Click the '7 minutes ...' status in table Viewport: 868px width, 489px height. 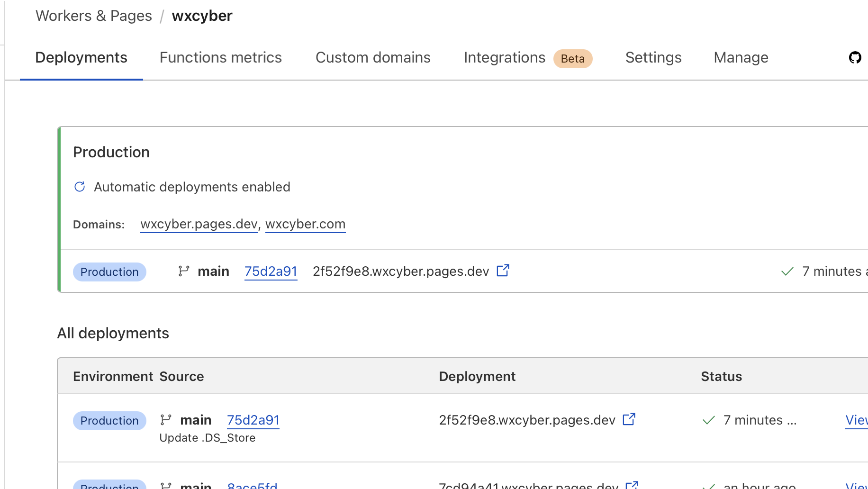pos(760,420)
